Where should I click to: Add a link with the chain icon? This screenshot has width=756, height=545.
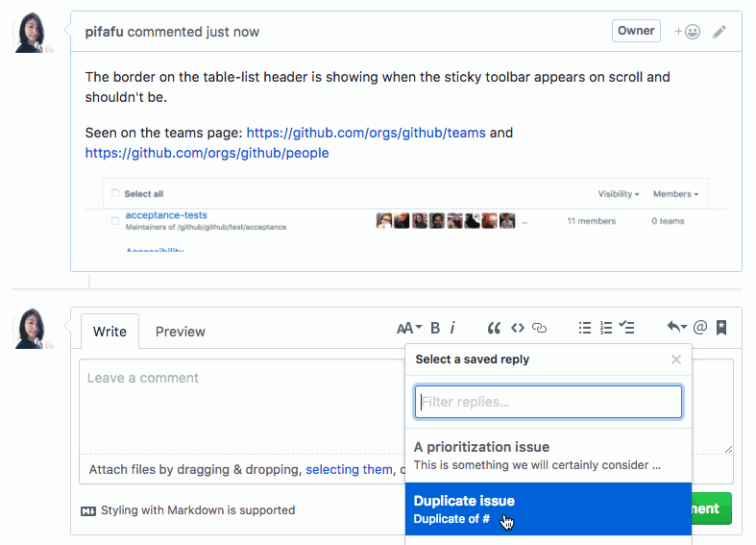coord(539,328)
